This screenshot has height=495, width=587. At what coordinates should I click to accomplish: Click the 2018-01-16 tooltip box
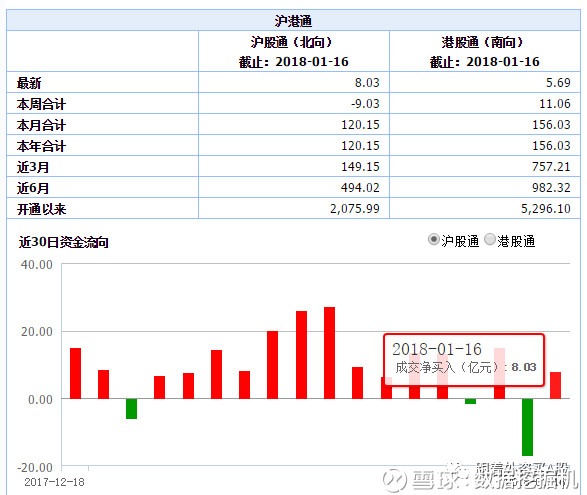(464, 360)
